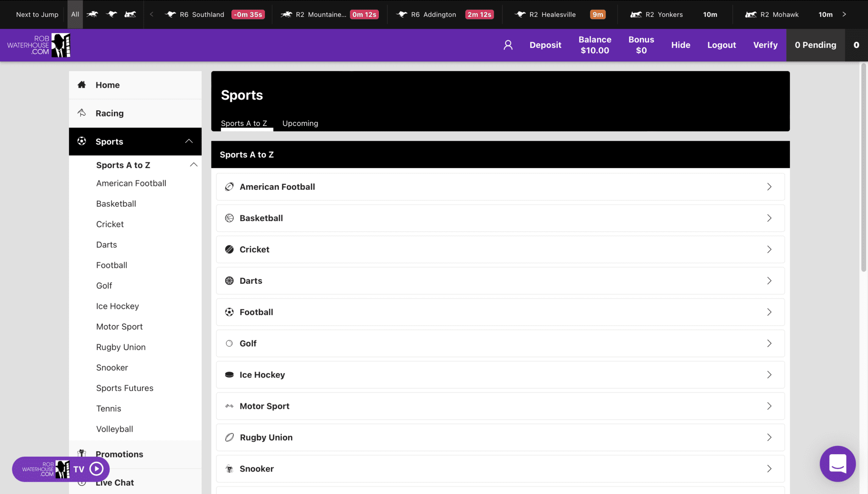Open R6 Southland race

click(x=214, y=14)
